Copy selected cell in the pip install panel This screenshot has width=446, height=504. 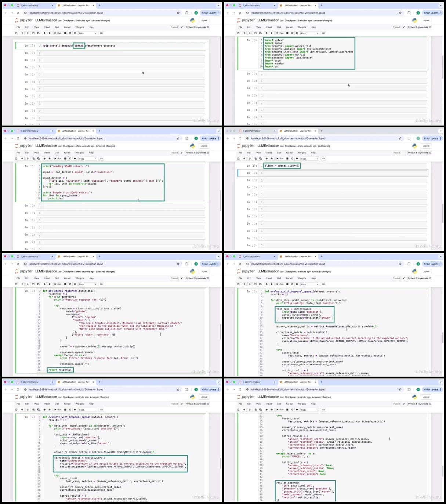pos(33,33)
